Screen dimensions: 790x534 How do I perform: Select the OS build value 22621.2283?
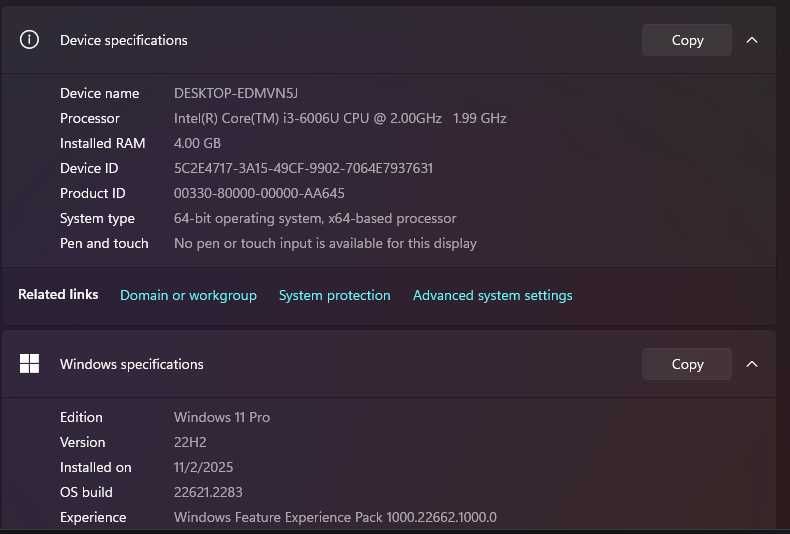[208, 492]
